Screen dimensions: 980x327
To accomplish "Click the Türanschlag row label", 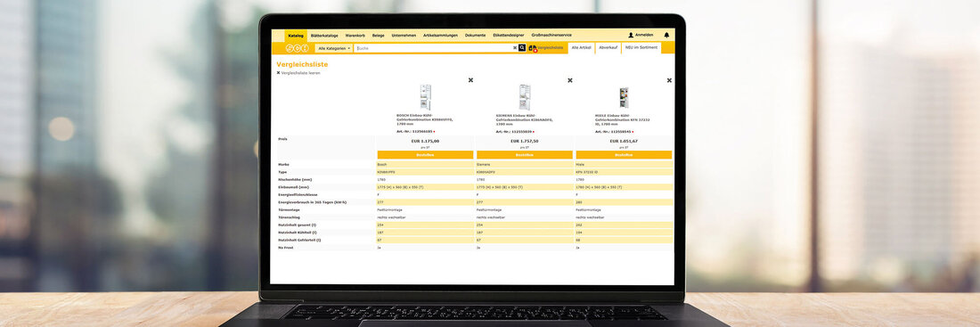I will click(290, 217).
